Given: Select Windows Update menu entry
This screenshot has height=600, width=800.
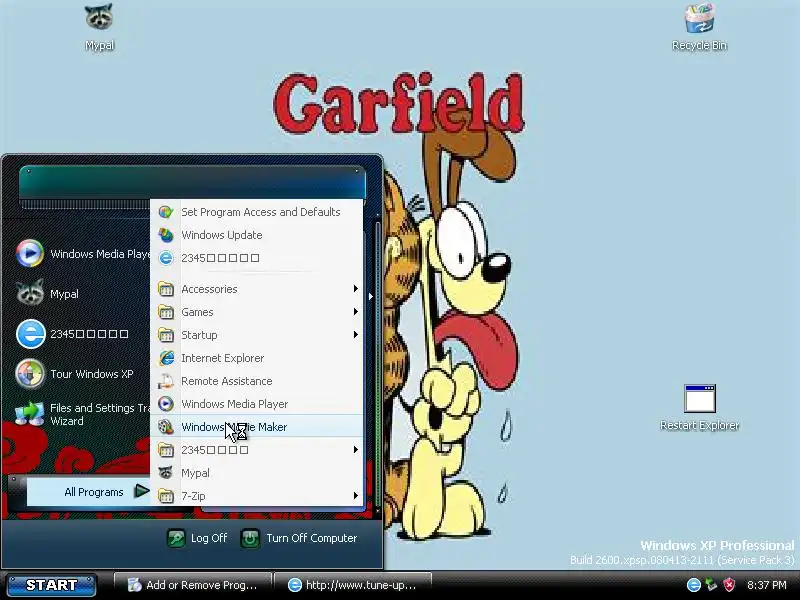Looking at the screenshot, I should (257, 235).
